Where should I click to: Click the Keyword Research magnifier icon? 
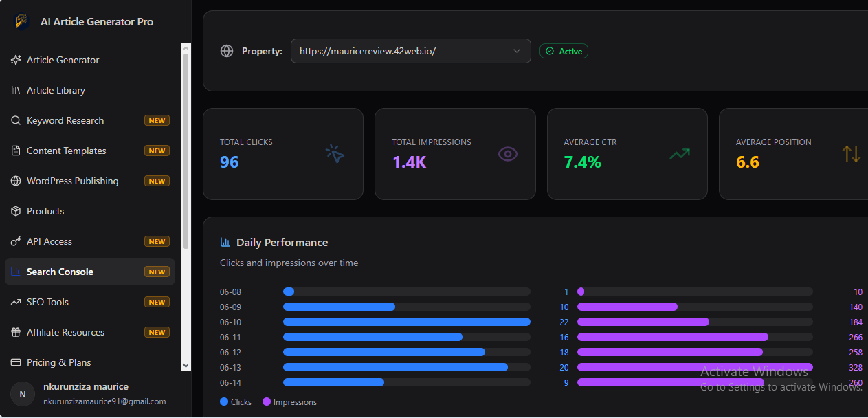16,120
